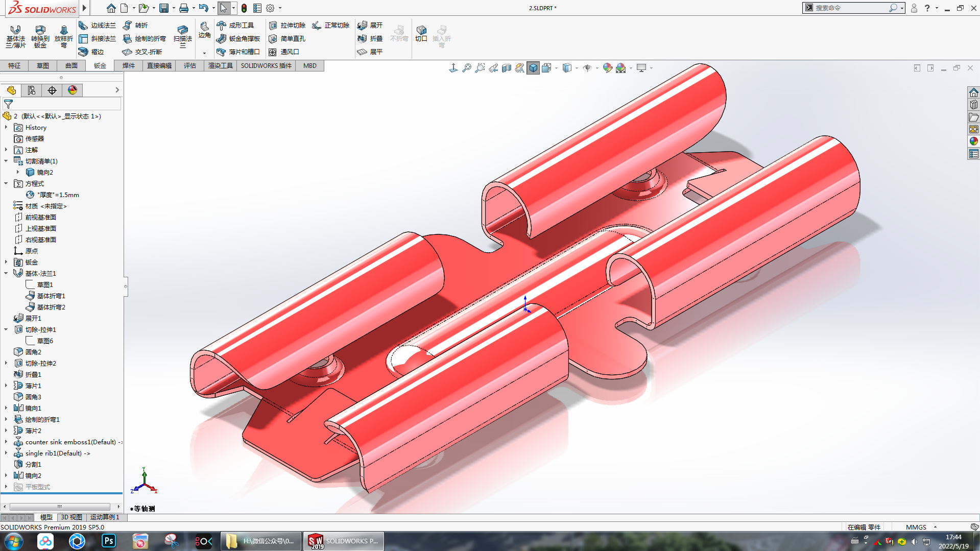
Task: Click the Corners (边角) tool
Action: click(204, 30)
